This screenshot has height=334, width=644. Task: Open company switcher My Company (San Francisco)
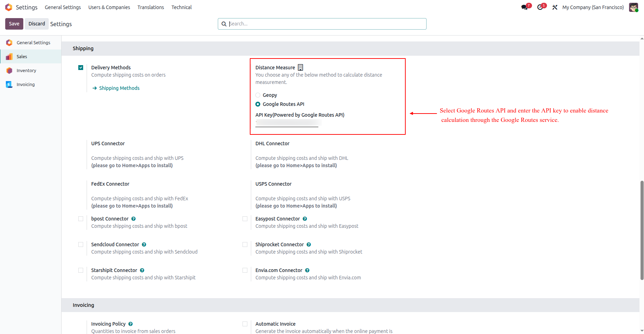pos(593,7)
